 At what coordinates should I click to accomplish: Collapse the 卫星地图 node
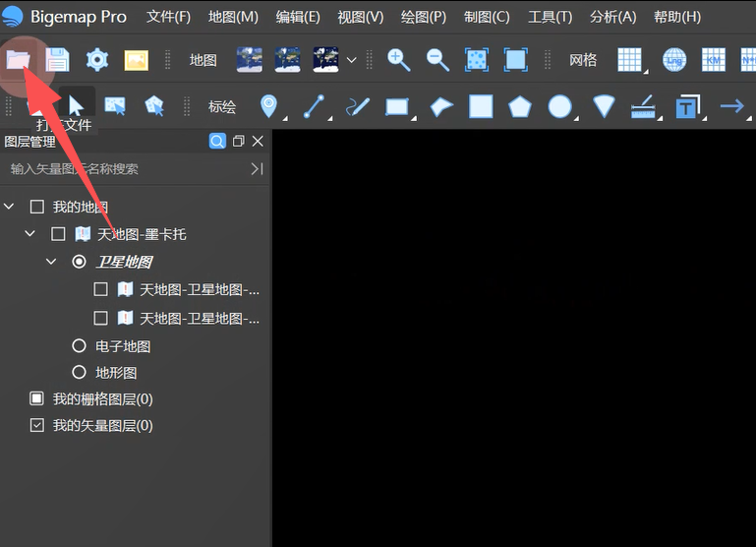tap(51, 262)
